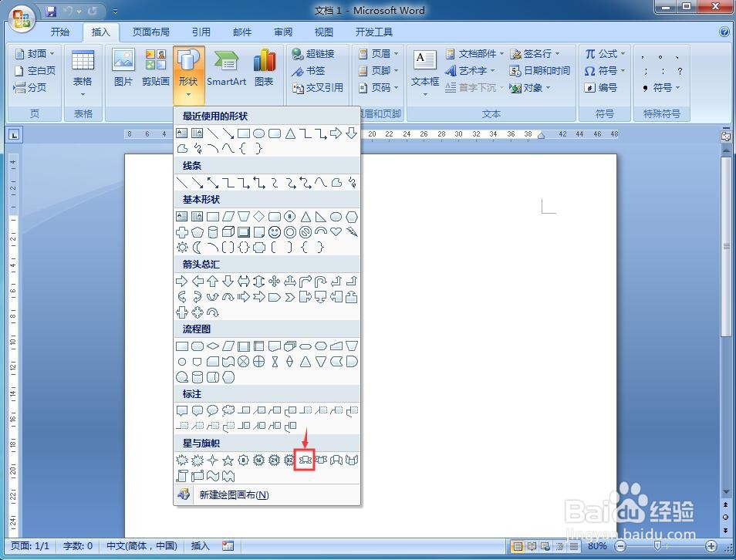
Task: Insert a 书签 bookmark
Action: (309, 70)
